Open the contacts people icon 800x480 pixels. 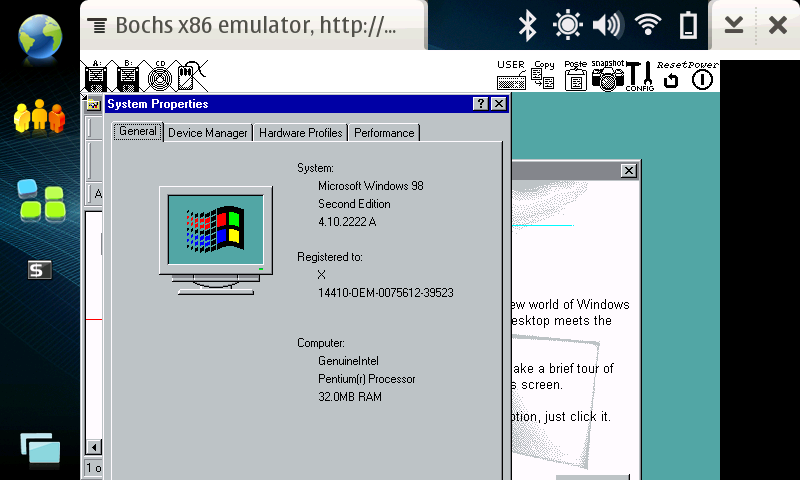[40, 117]
